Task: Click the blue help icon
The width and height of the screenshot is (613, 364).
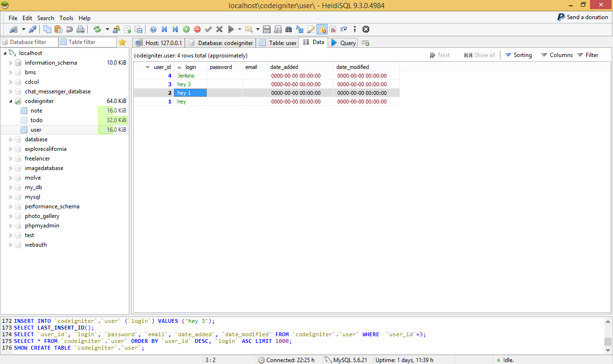Action: (153, 29)
